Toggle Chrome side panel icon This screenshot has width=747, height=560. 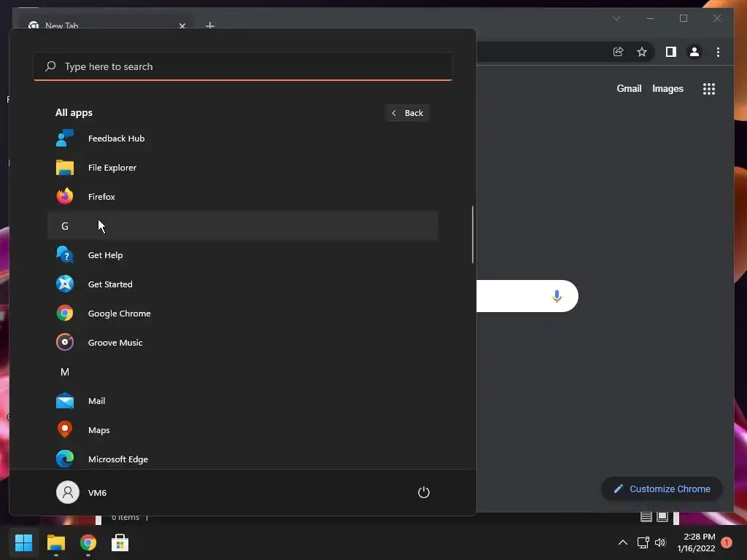[x=671, y=52]
